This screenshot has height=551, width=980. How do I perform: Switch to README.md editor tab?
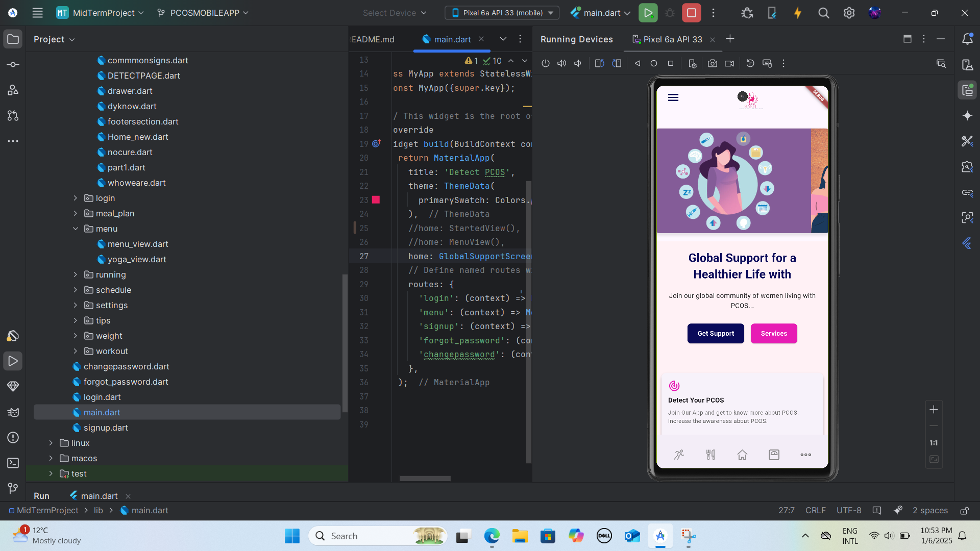[373, 39]
